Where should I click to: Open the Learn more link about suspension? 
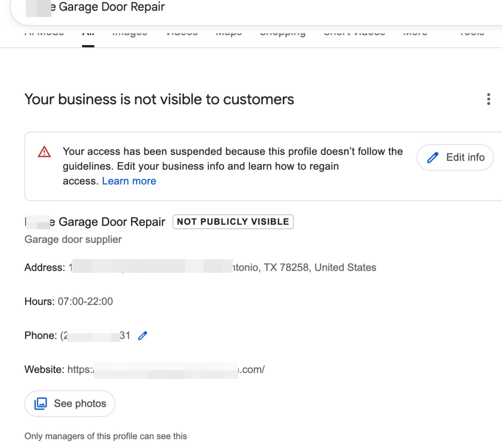129,181
